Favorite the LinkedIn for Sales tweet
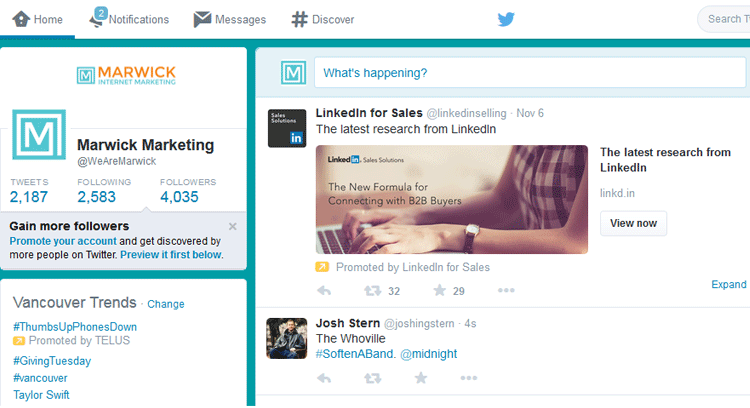 click(439, 290)
